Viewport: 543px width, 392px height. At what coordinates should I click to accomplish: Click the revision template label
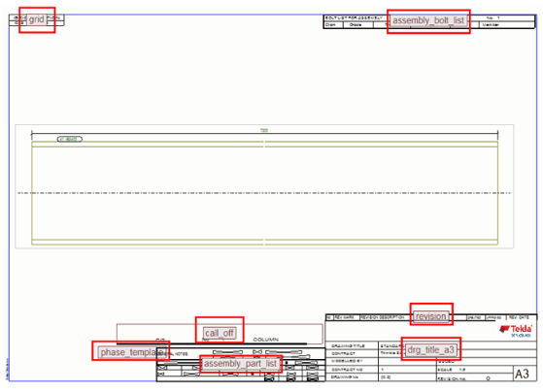(x=430, y=316)
